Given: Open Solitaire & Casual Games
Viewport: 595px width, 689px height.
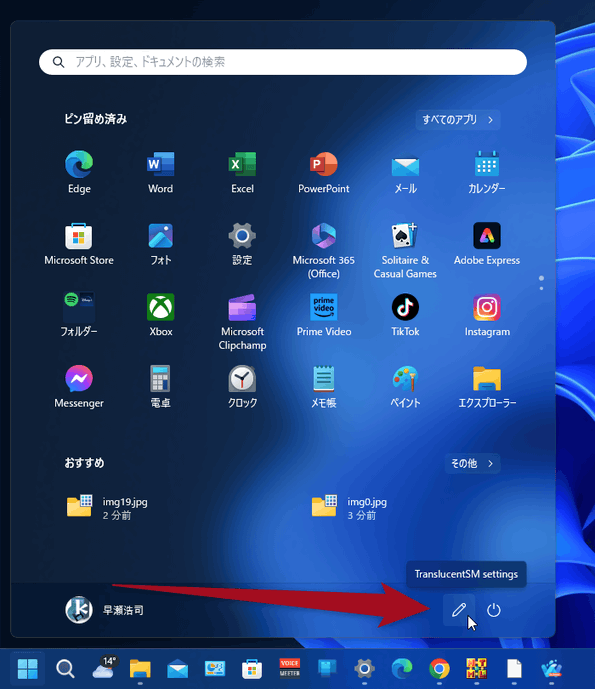Looking at the screenshot, I should coord(405,250).
